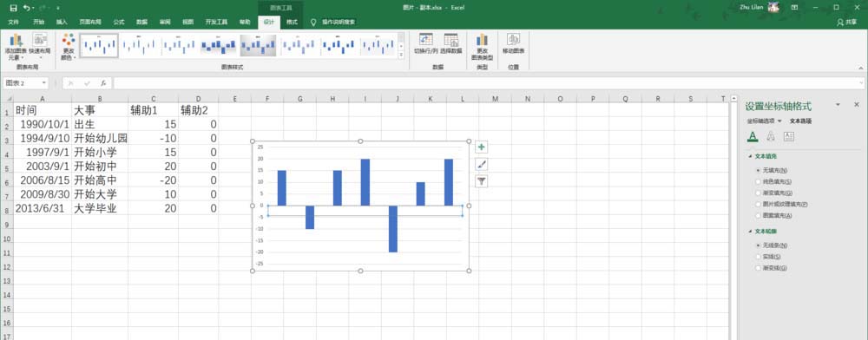Click 切换行/列 (Switch Row/Column) icon
868x340 pixels.
click(425, 40)
